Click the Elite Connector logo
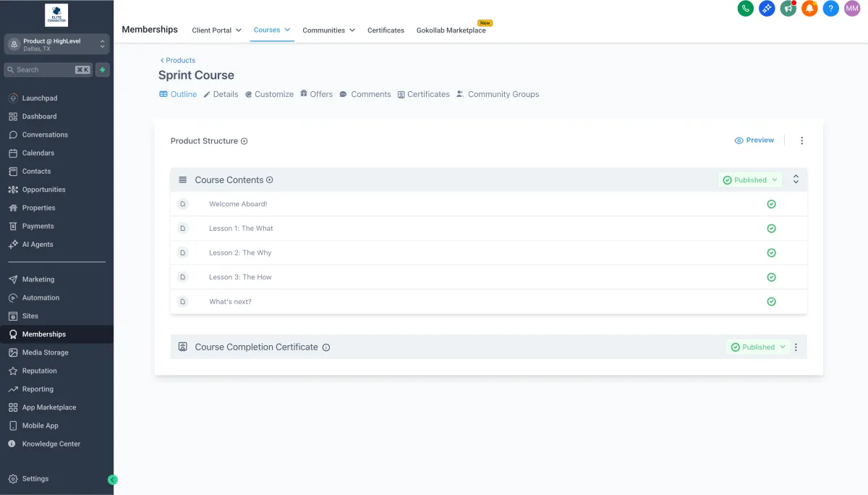Screen dimensions: 868x495 click(56, 15)
